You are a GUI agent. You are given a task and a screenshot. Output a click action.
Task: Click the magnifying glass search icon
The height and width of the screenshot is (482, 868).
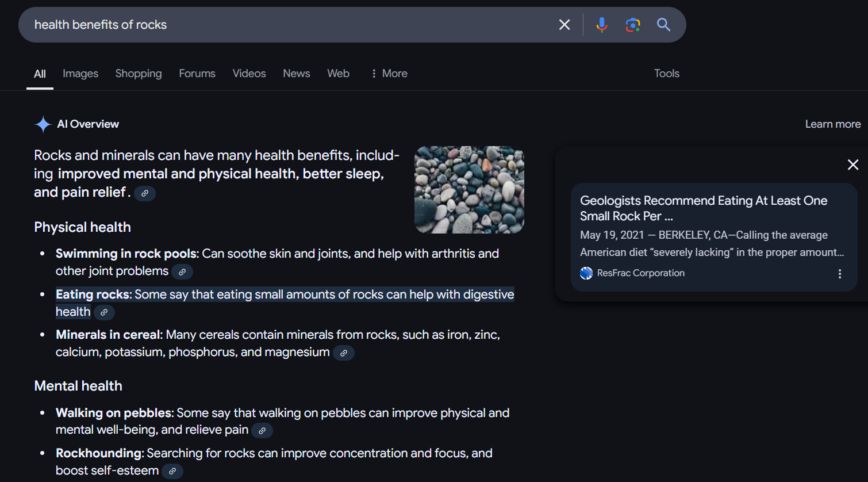click(x=663, y=25)
